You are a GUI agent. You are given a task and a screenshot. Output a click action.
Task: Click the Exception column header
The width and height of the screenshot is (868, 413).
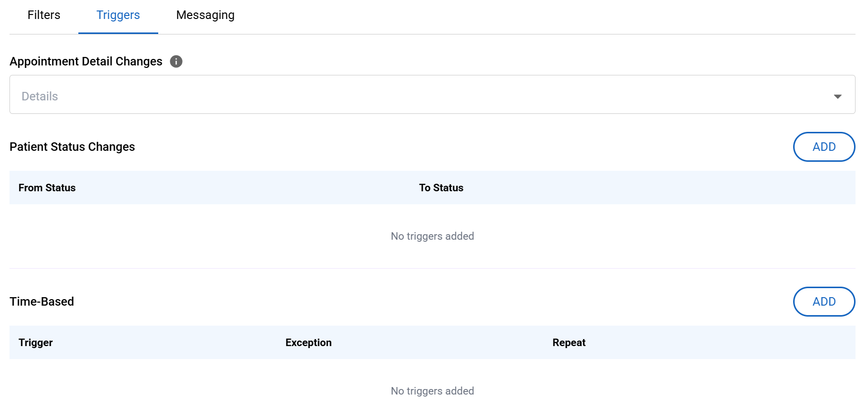point(308,343)
